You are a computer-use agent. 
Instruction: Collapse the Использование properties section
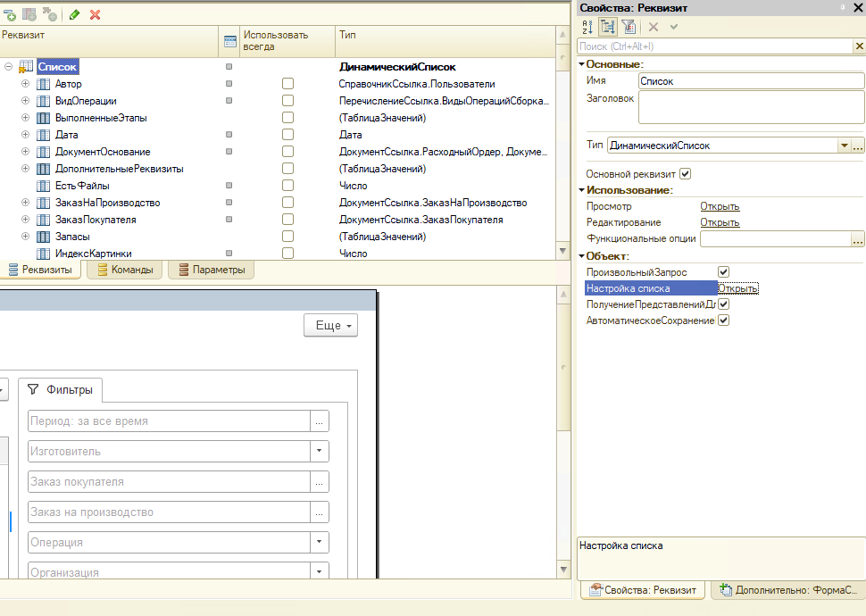tap(581, 190)
